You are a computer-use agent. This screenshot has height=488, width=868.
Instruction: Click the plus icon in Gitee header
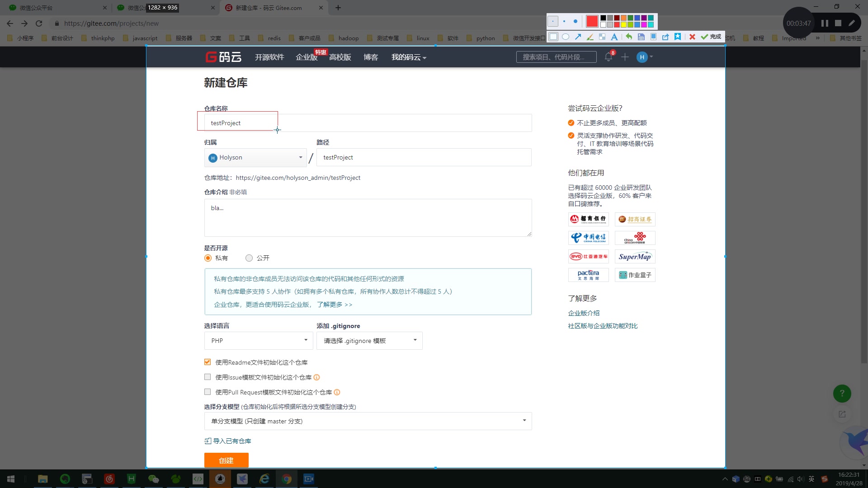(625, 57)
